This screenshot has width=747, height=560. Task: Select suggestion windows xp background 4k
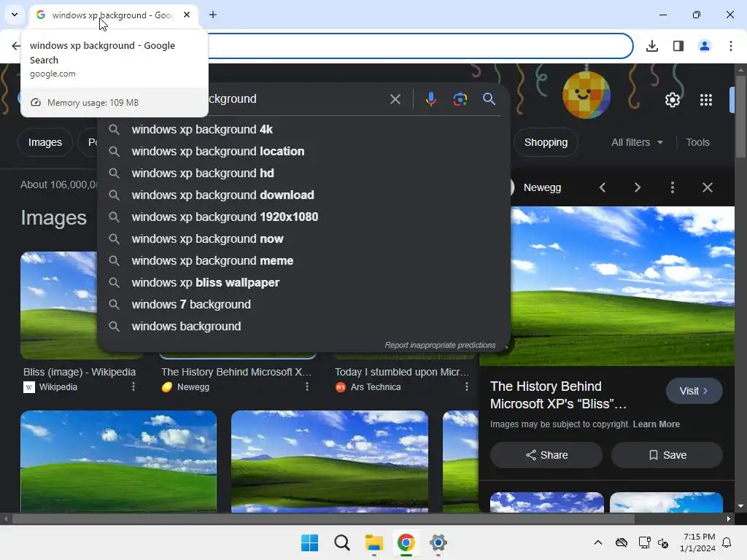(303, 130)
